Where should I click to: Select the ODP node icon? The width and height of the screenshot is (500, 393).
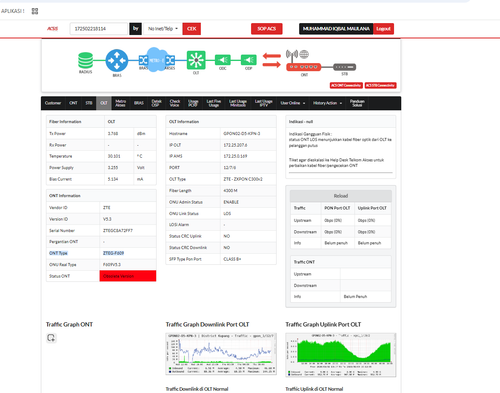point(249,60)
